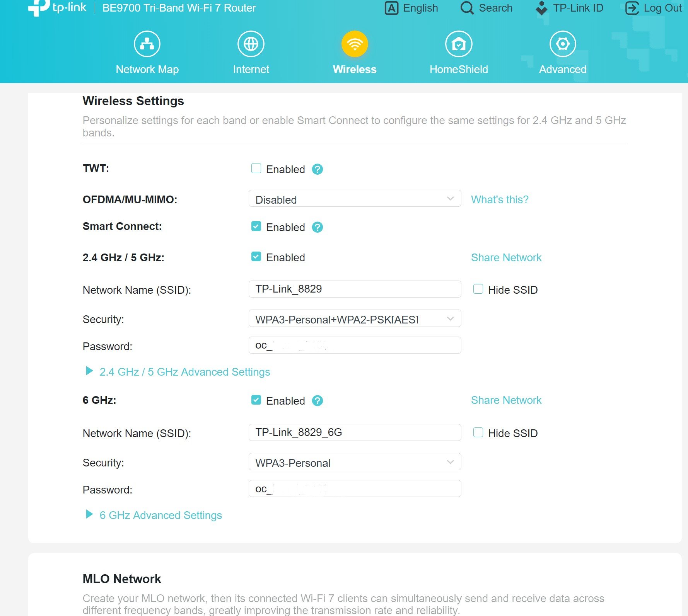Click Smart Connect help question mark icon

pos(318,227)
